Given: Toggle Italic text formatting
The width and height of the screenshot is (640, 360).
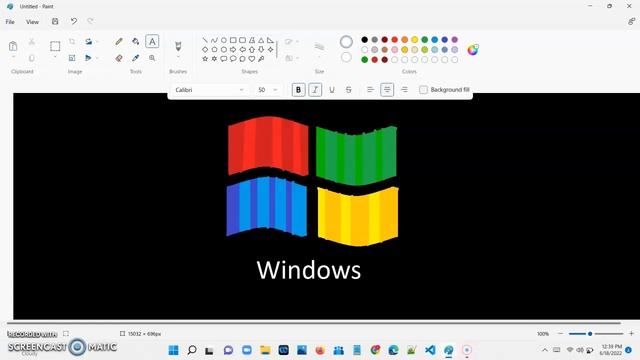Looking at the screenshot, I should (x=315, y=90).
